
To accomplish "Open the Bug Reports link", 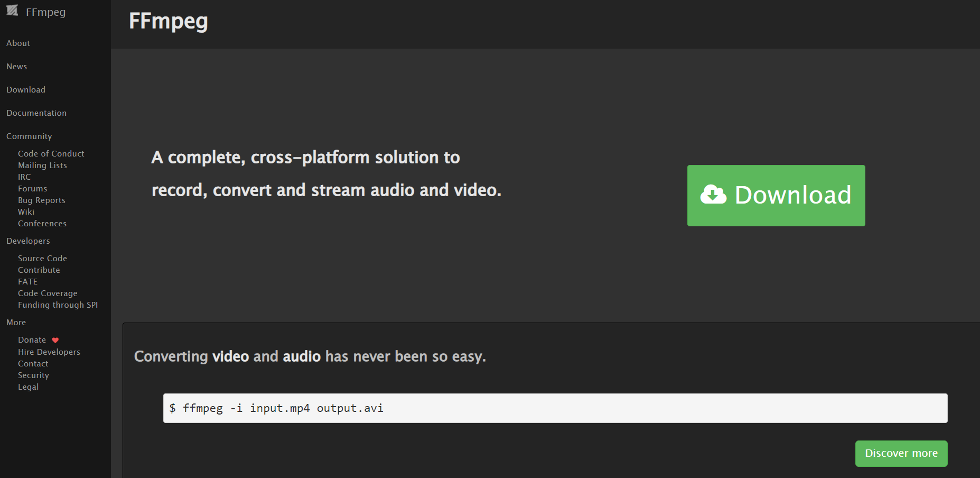I will click(41, 200).
